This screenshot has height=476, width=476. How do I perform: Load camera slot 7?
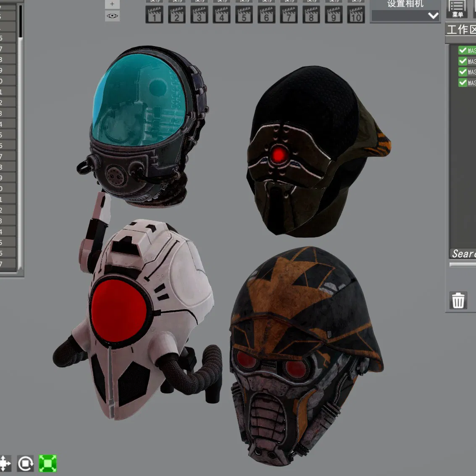[289, 15]
